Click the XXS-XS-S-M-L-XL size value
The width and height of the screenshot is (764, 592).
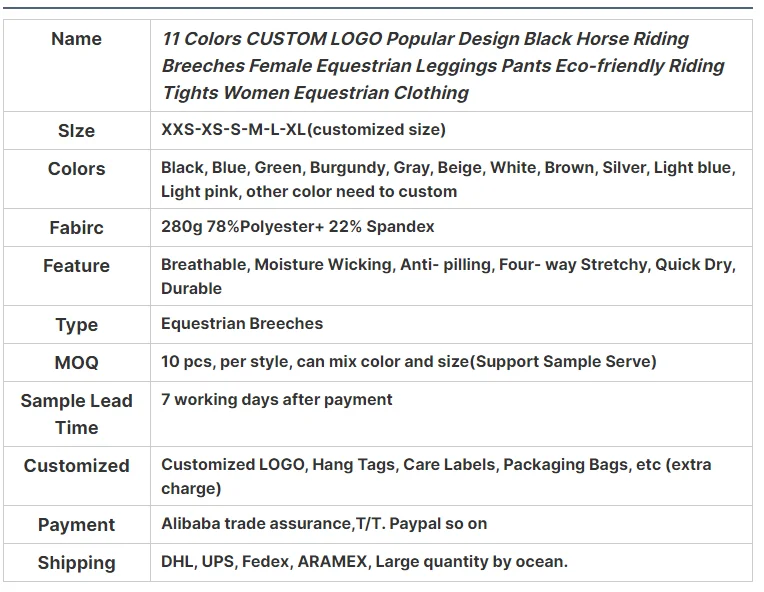point(303,130)
